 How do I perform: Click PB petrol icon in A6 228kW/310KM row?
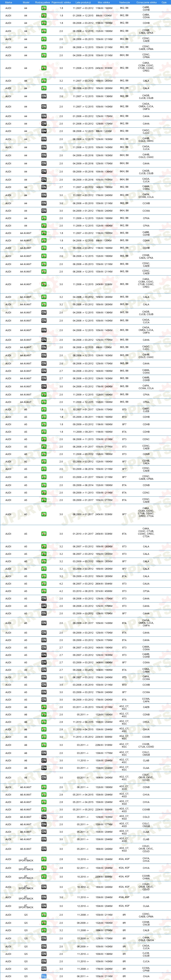click(44, 745)
